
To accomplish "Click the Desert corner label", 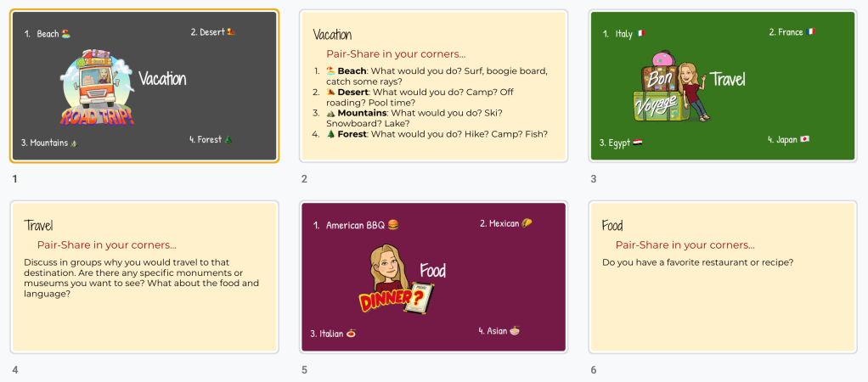I will tap(212, 32).
